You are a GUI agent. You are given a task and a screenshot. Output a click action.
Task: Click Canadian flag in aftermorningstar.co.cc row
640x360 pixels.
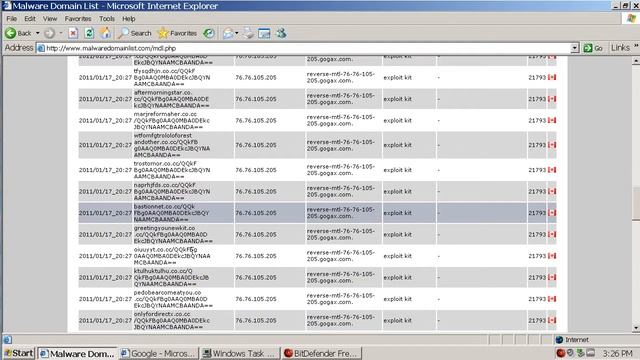pos(552,99)
